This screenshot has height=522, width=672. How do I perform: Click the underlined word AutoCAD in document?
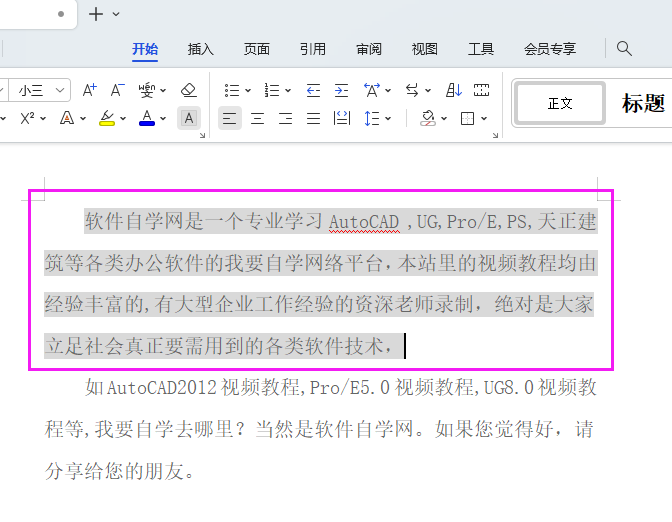tap(364, 222)
